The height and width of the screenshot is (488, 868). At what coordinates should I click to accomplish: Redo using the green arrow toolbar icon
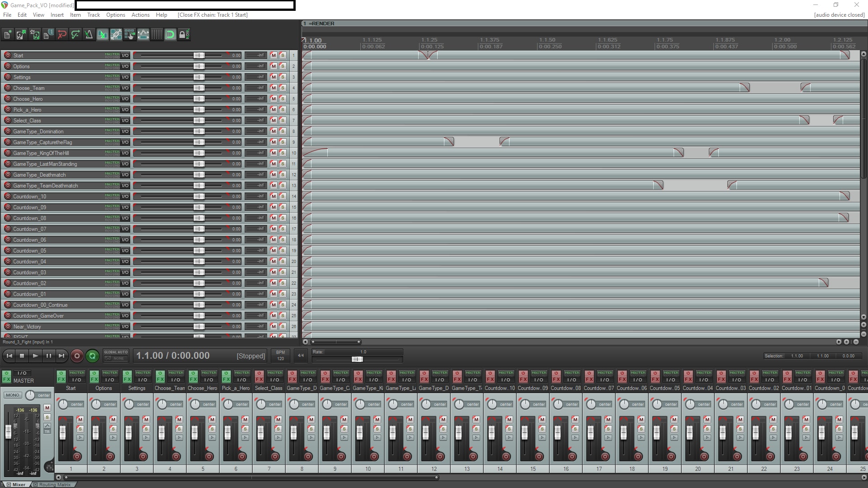tap(75, 34)
